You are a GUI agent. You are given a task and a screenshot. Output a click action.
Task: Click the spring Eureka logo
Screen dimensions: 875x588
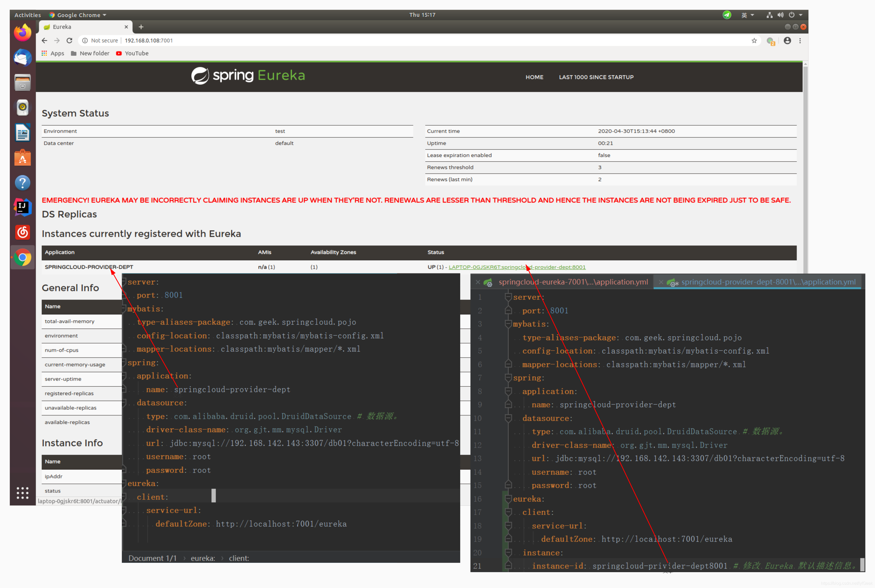tap(248, 75)
